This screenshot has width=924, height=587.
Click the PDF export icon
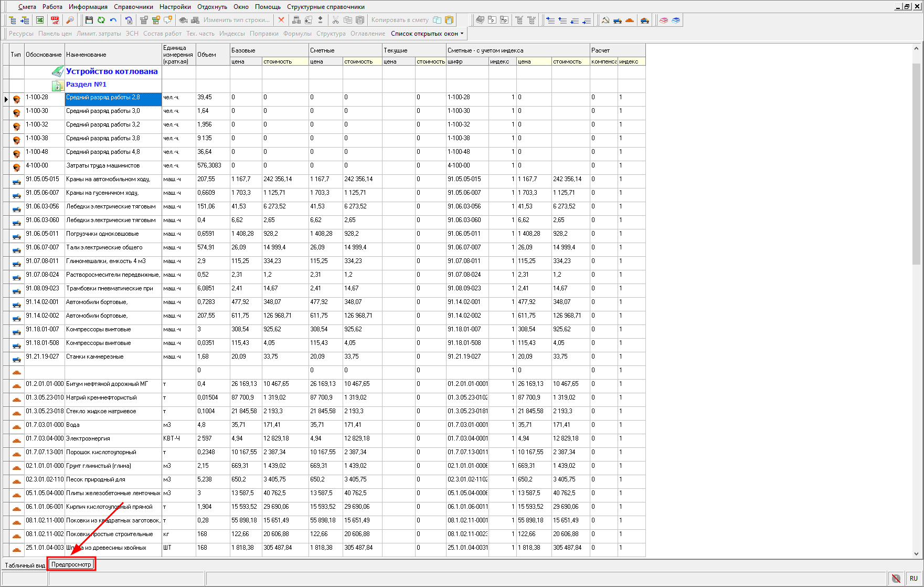tap(55, 20)
